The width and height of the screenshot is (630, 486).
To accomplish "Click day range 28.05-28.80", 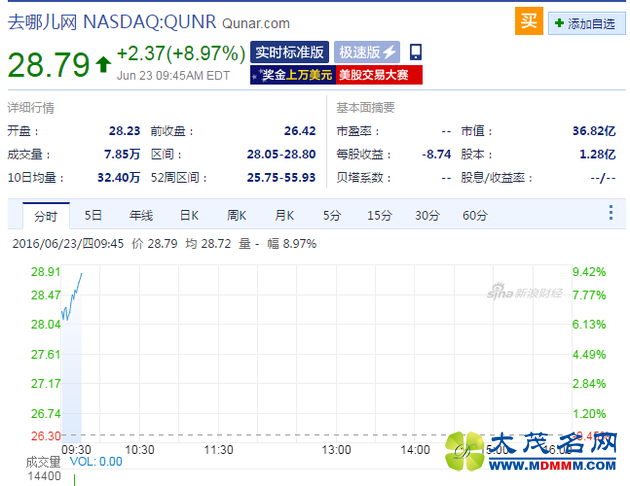I will click(281, 154).
